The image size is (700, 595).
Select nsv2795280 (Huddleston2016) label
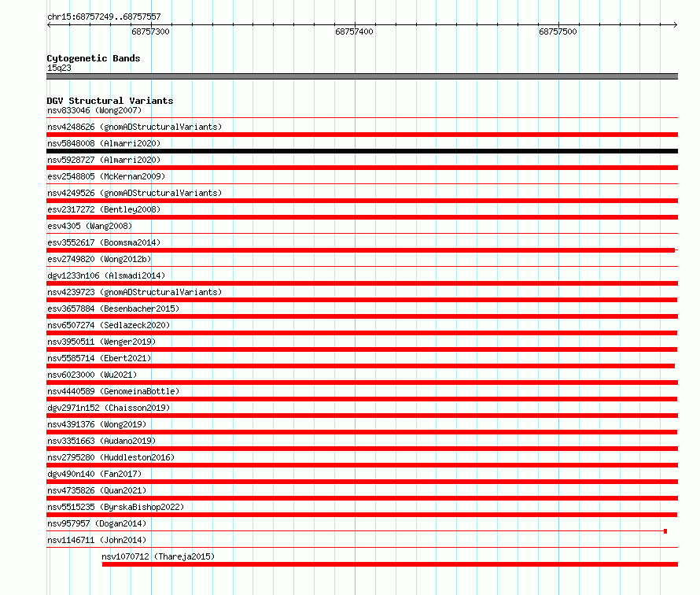tap(111, 457)
